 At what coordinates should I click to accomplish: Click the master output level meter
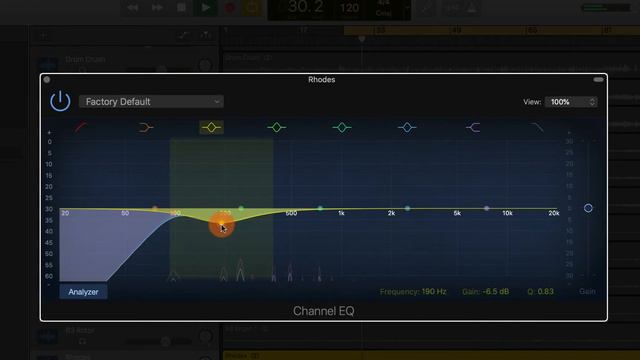[605, 8]
